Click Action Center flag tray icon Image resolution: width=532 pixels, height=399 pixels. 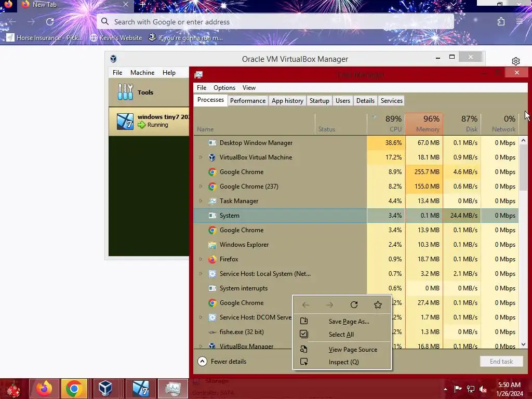tap(458, 389)
